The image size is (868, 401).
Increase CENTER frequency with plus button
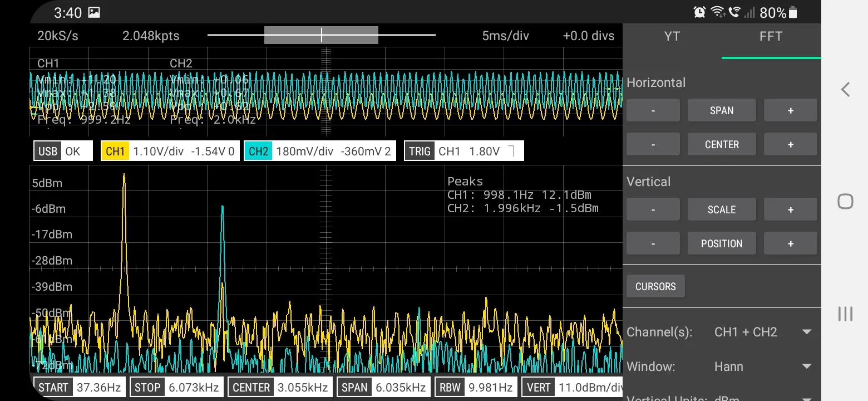791,144
